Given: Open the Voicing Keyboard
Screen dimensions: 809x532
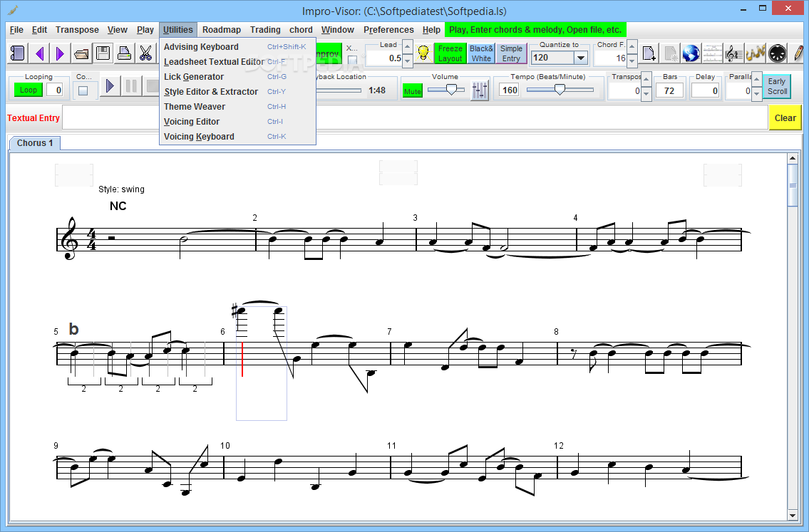Looking at the screenshot, I should (x=237, y=137).
